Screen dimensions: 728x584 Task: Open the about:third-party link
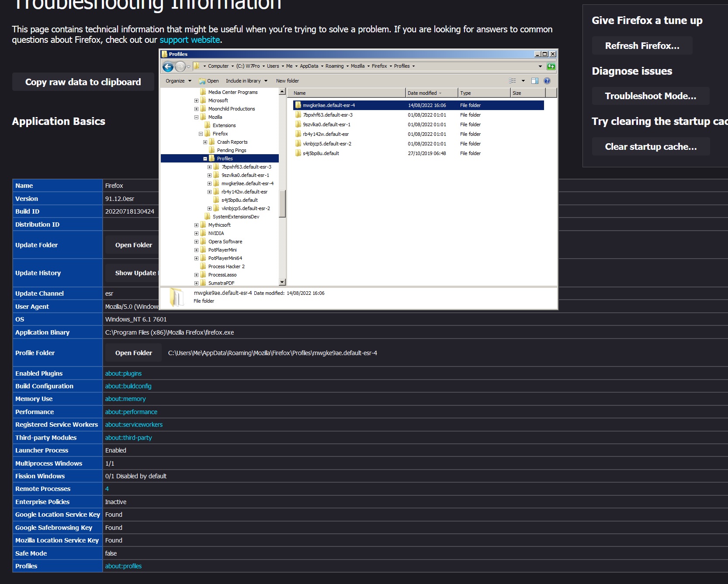[128, 438]
